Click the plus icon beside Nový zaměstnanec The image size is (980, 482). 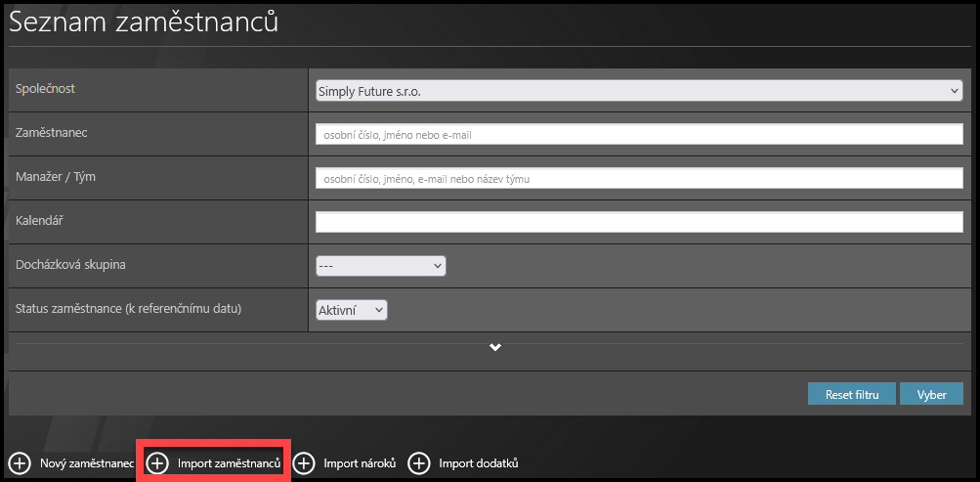20,463
